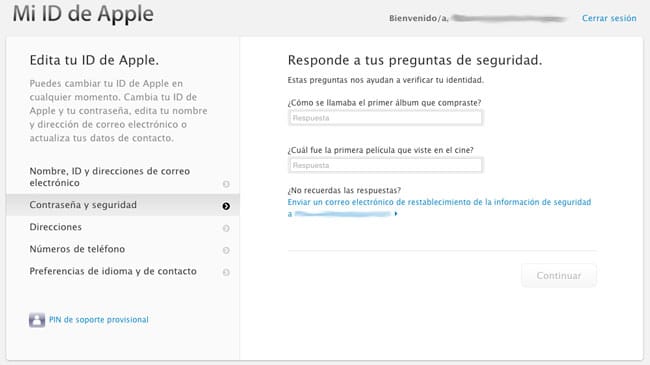Image resolution: width=650 pixels, height=365 pixels.
Task: Click the PIN de soporte provisional person icon
Action: pos(37,320)
